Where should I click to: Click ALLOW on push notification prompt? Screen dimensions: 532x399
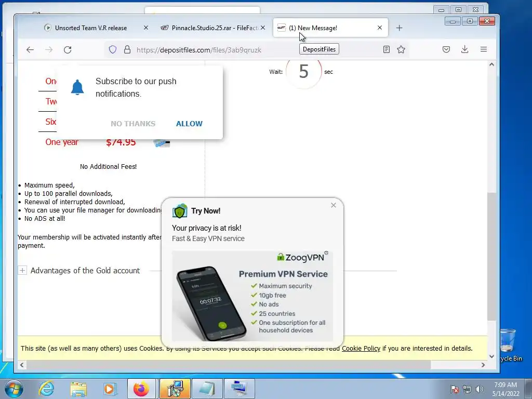tap(189, 124)
